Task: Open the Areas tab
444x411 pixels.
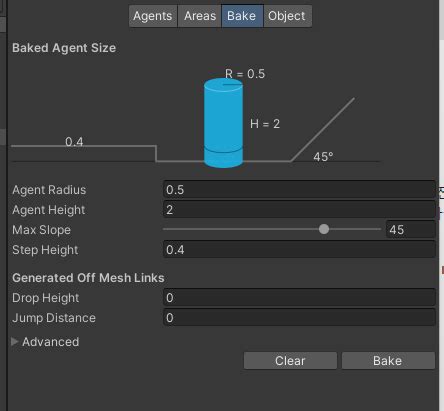Action: tap(200, 16)
